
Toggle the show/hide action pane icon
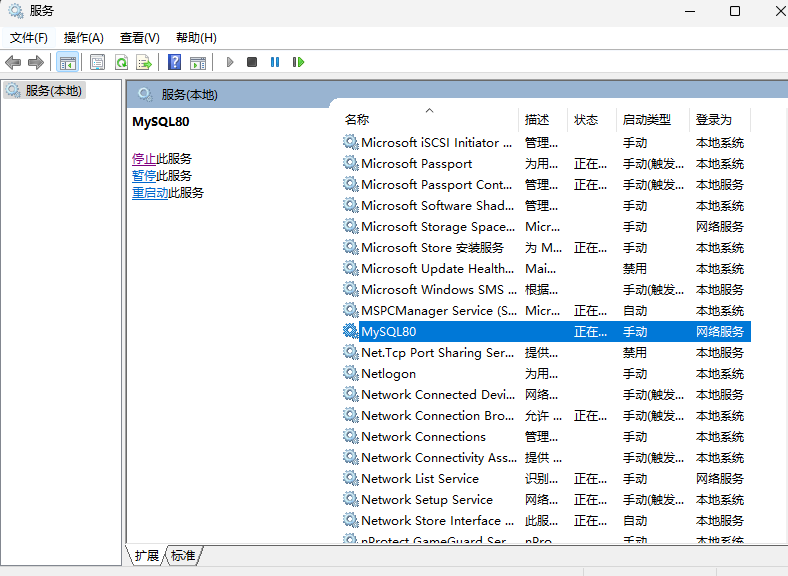pos(198,62)
